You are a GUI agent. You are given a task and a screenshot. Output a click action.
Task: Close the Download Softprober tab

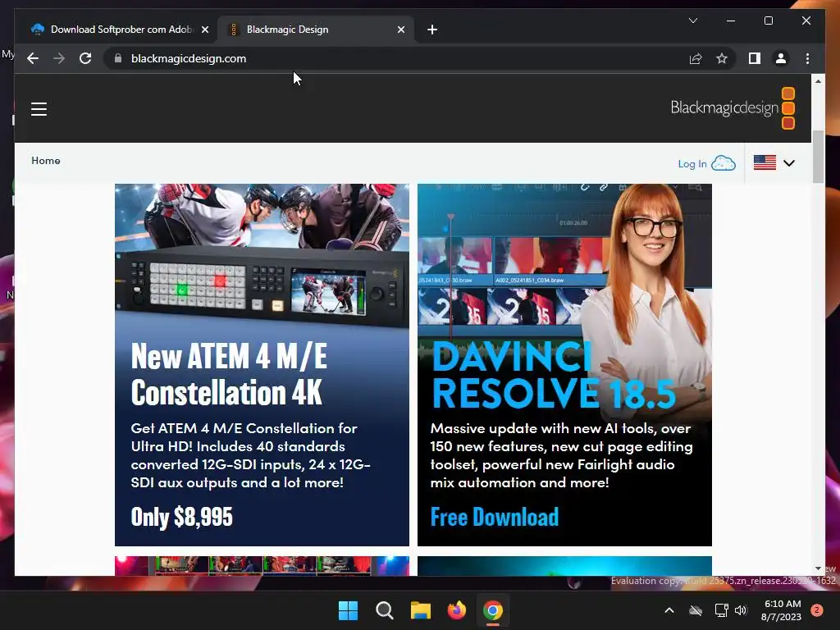pyautogui.click(x=204, y=30)
